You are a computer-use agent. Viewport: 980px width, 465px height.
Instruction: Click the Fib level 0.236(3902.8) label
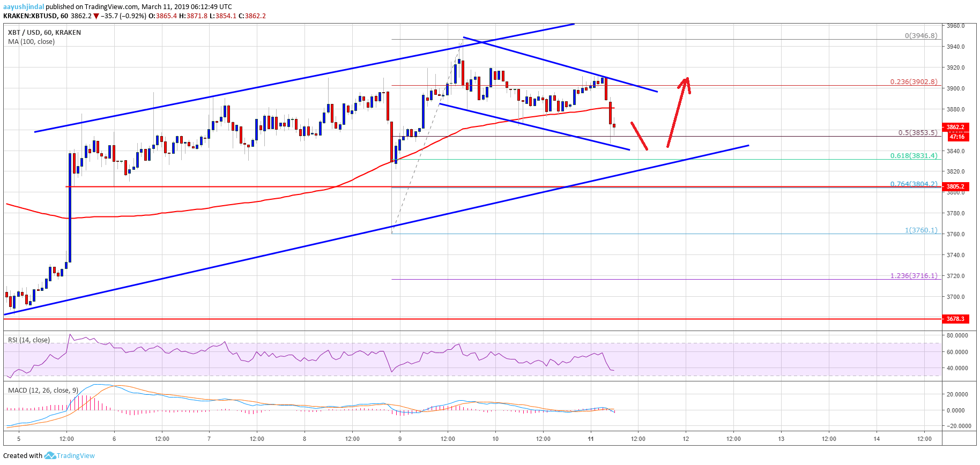point(914,82)
